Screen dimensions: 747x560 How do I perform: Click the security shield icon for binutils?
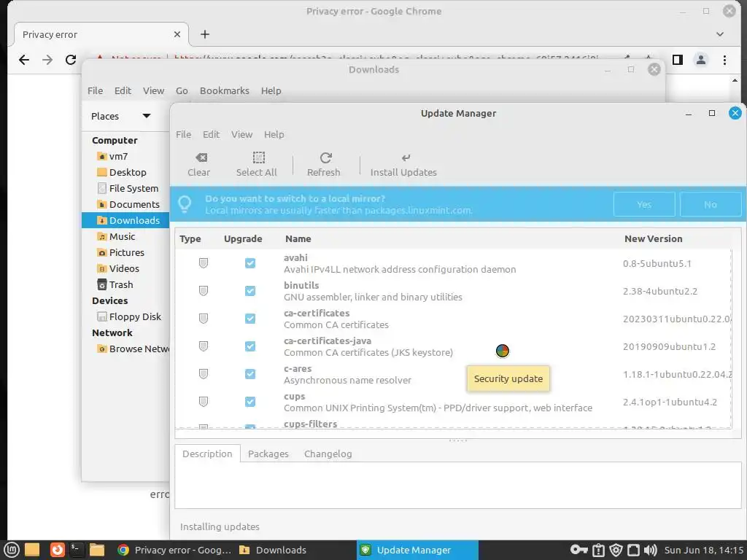pyautogui.click(x=204, y=290)
